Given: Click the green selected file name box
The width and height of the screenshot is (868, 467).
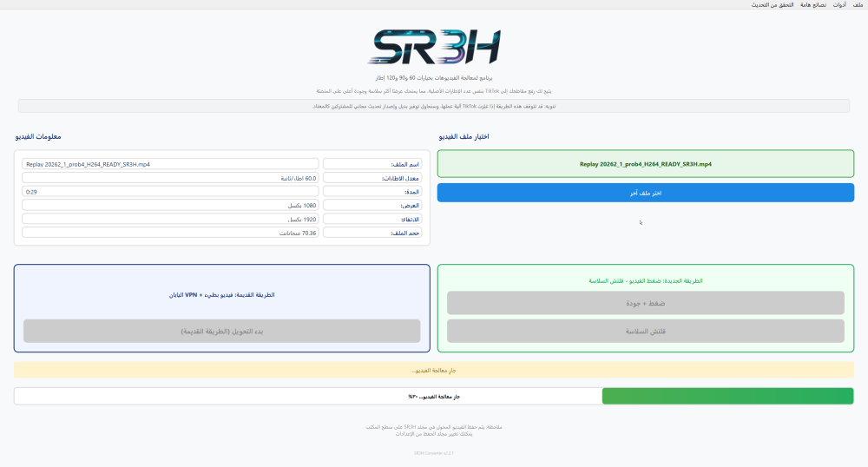Looking at the screenshot, I should pos(646,164).
